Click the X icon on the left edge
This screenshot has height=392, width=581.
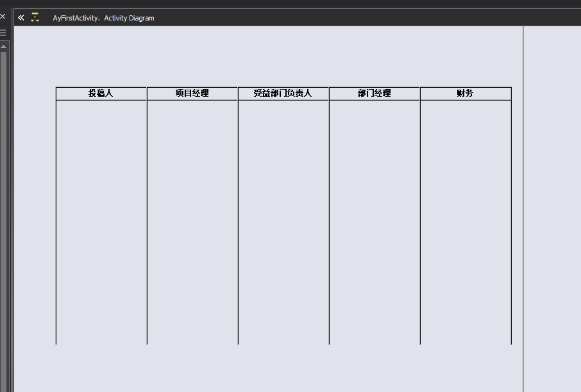pyautogui.click(x=3, y=16)
